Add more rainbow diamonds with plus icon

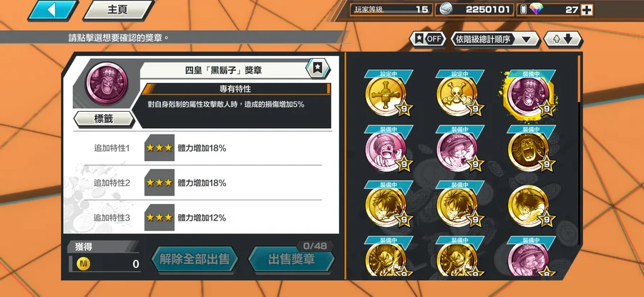(x=587, y=10)
